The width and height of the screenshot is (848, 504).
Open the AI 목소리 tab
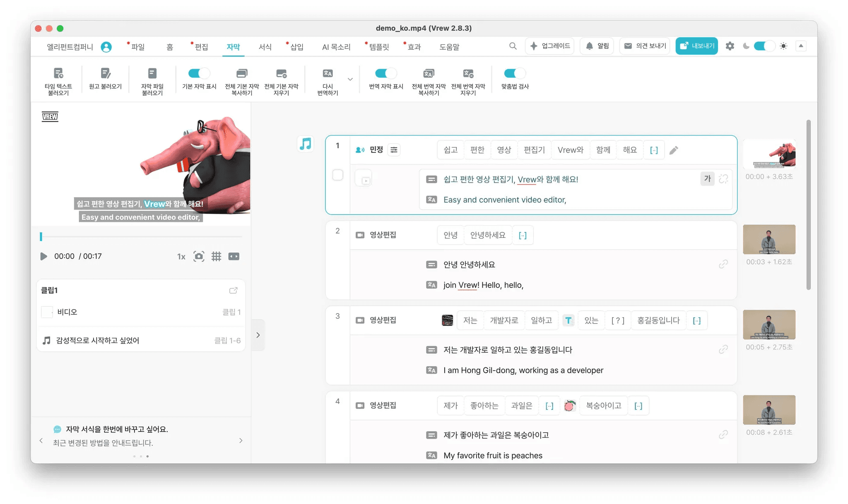(x=336, y=47)
